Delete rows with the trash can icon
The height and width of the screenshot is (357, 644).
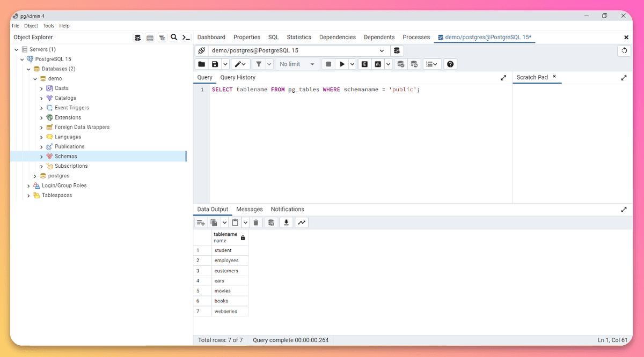click(256, 222)
